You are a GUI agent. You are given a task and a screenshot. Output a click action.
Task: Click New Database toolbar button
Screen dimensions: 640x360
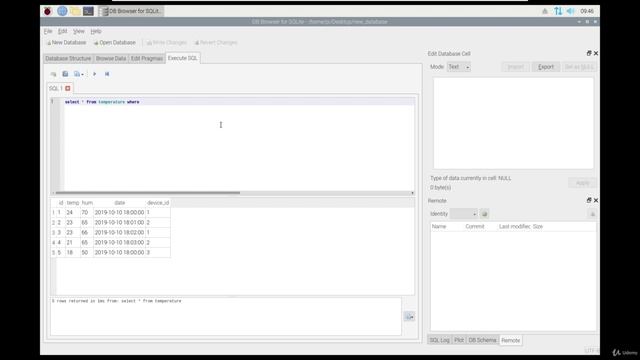(x=66, y=42)
